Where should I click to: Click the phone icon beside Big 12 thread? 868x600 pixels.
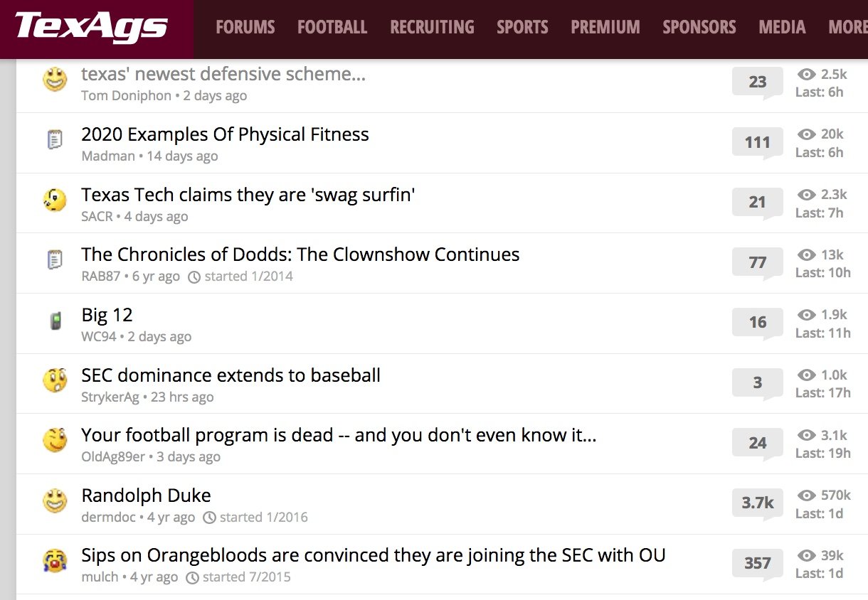coord(55,321)
